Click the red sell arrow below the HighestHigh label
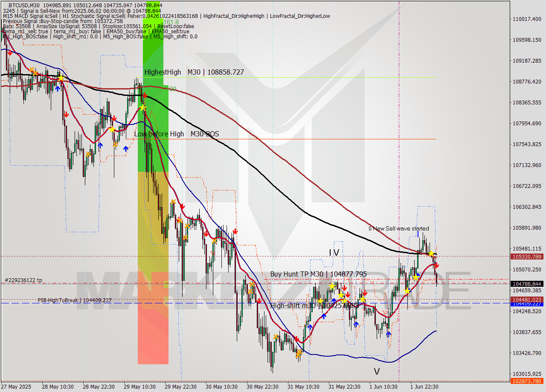The width and height of the screenshot is (546, 392). [145, 95]
